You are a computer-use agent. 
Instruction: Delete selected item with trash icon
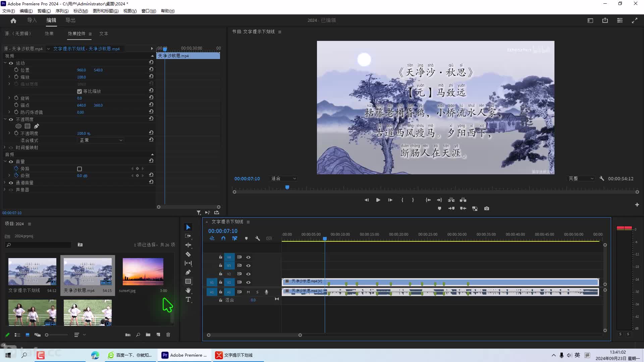[168, 335]
